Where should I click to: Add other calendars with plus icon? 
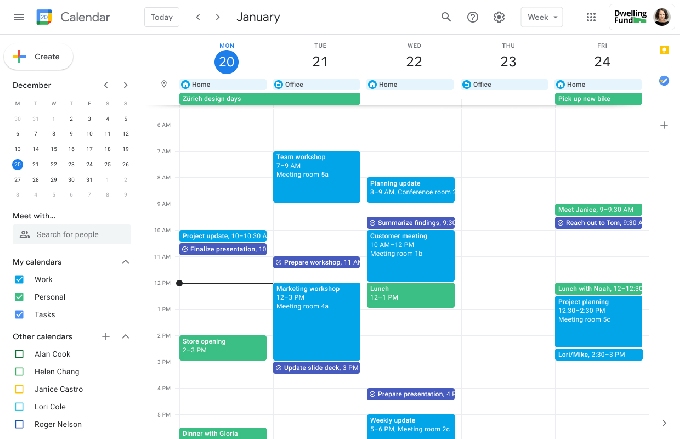[x=106, y=337]
